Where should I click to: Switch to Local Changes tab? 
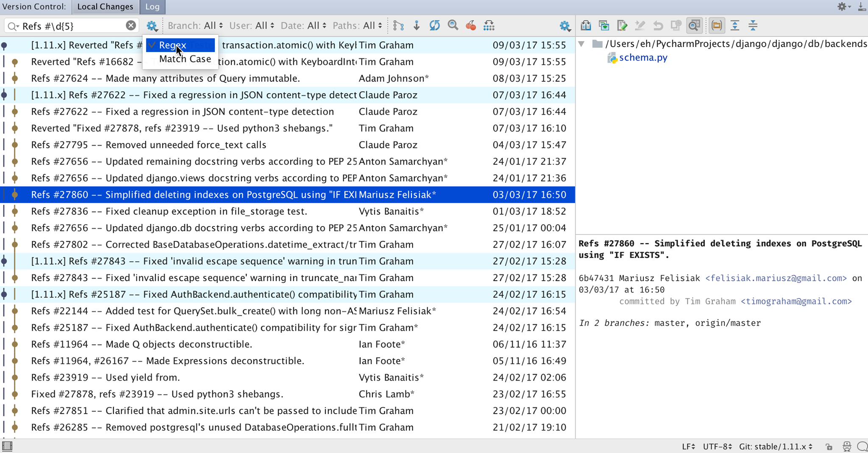click(105, 6)
